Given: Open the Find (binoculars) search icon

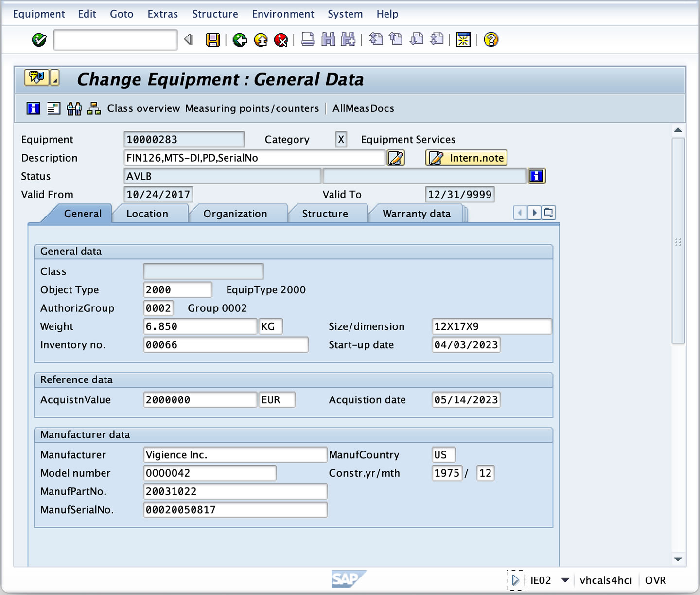Looking at the screenshot, I should [x=329, y=39].
